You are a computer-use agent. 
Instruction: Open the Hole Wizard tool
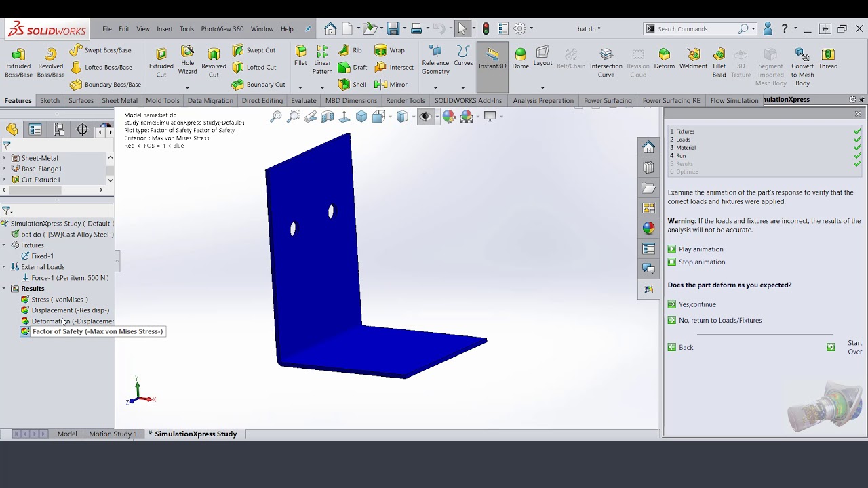(187, 60)
